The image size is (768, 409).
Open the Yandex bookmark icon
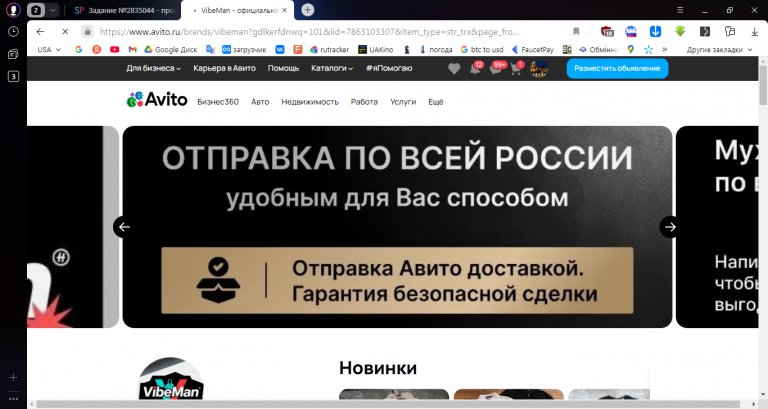(x=96, y=49)
